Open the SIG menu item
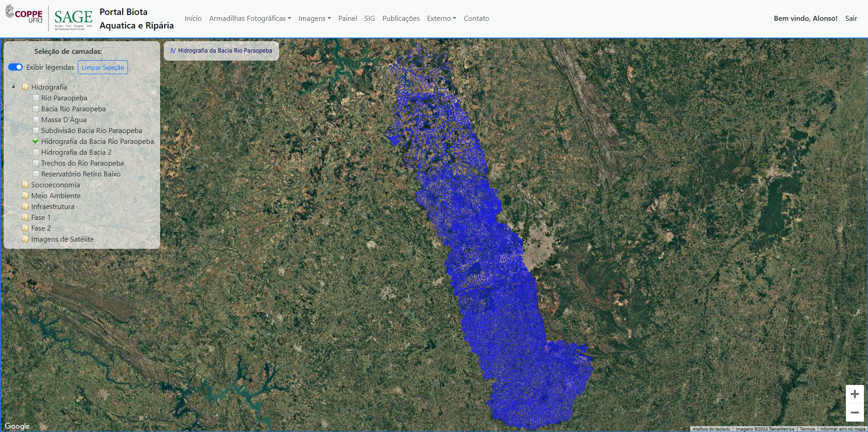868x432 pixels. click(x=370, y=19)
